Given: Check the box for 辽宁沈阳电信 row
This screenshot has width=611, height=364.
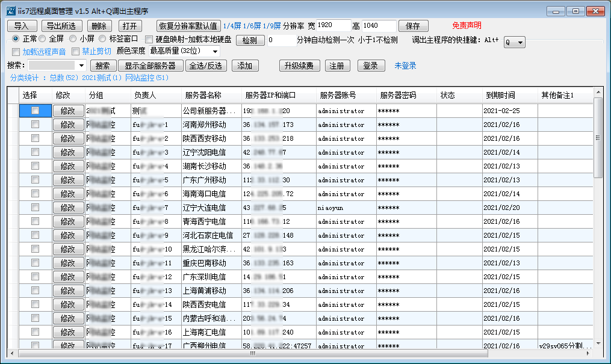Looking at the screenshot, I should click(x=35, y=152).
